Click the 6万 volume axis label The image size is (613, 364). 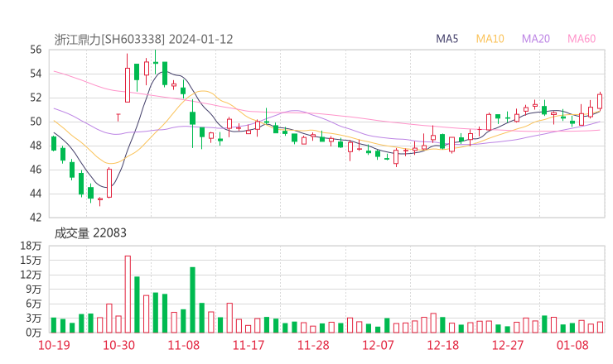coord(34,304)
